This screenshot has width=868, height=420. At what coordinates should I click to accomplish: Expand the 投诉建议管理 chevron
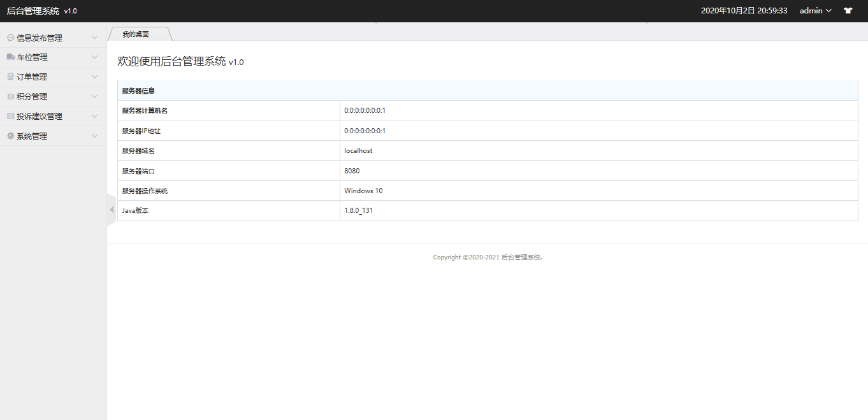click(x=95, y=117)
